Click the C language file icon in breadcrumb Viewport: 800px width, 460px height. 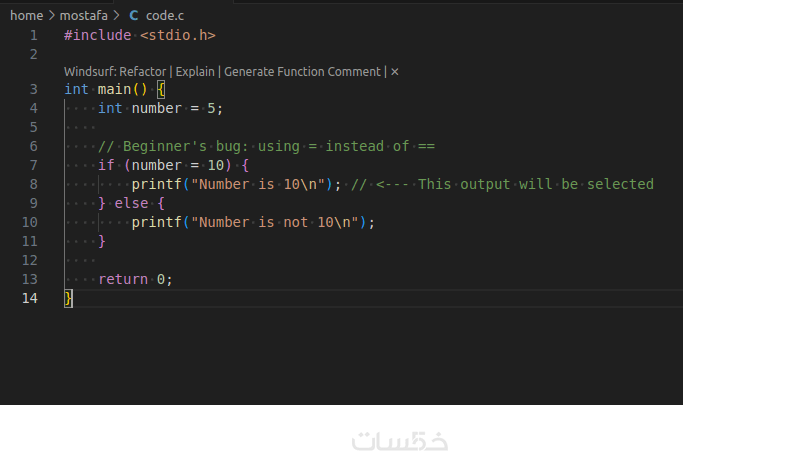pyautogui.click(x=134, y=16)
